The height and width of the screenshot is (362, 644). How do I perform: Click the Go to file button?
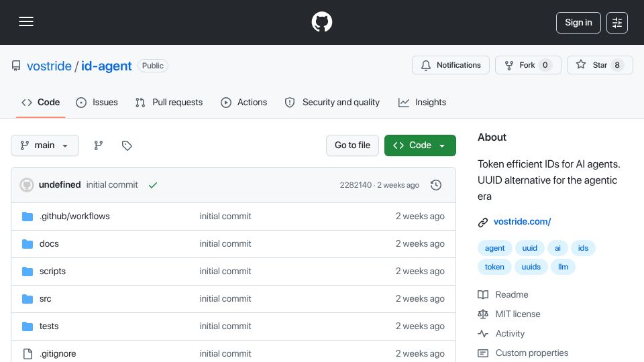[352, 145]
